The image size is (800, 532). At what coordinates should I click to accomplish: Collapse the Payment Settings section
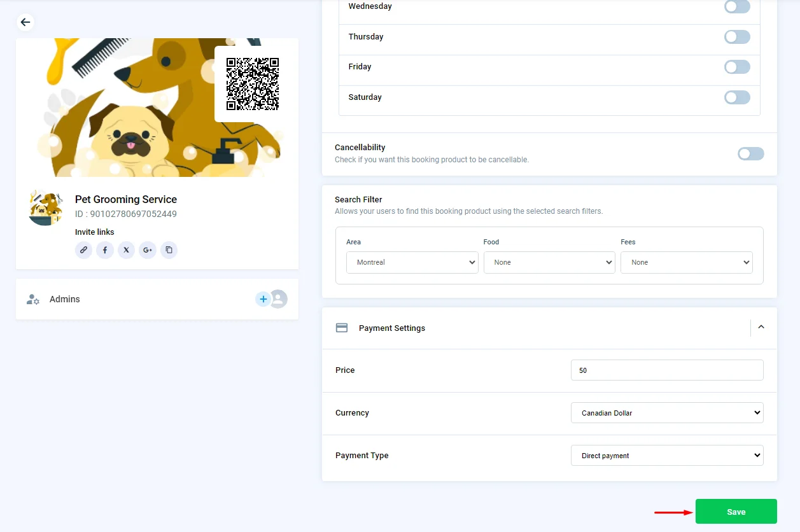click(x=761, y=327)
